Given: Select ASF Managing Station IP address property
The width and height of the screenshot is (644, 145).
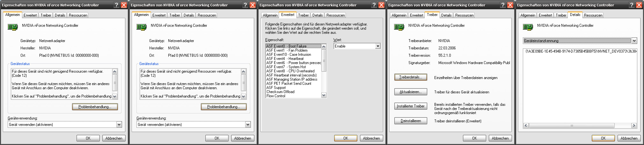Looking at the screenshot, I should tap(293, 79).
